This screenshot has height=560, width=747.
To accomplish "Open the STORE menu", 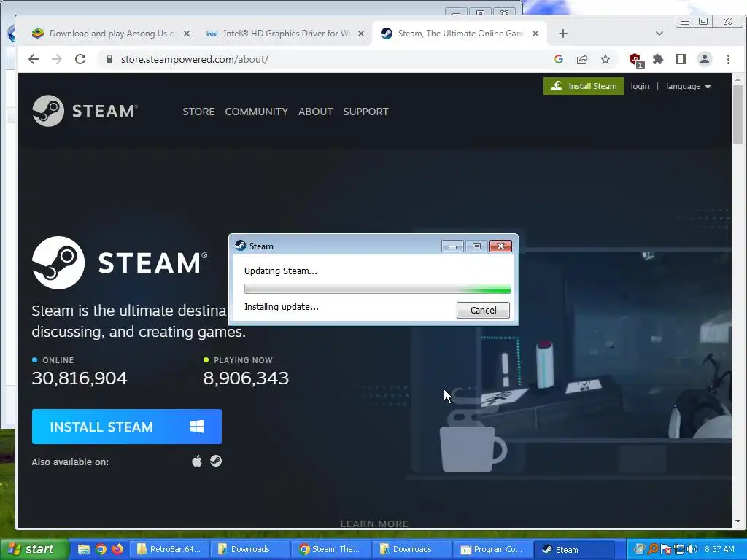I will click(198, 112).
